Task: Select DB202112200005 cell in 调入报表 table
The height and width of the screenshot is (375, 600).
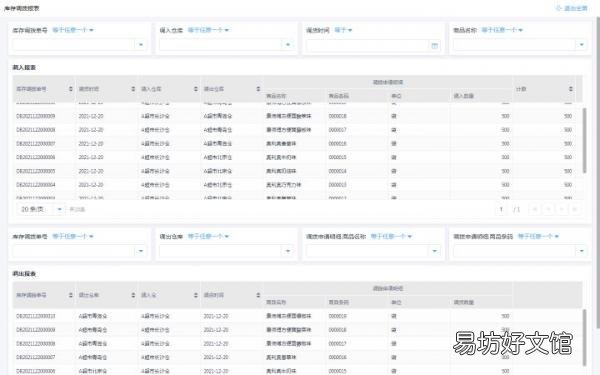Action: (x=36, y=171)
